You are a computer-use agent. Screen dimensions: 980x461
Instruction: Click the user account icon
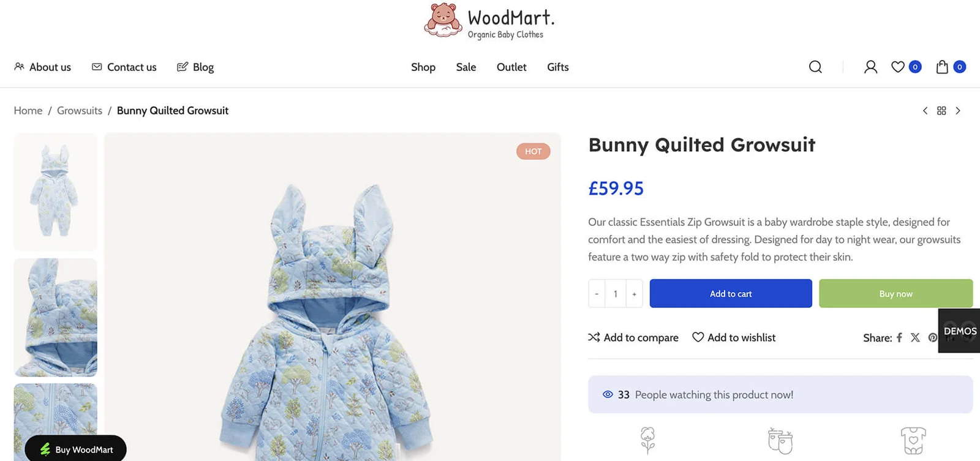[x=870, y=67]
